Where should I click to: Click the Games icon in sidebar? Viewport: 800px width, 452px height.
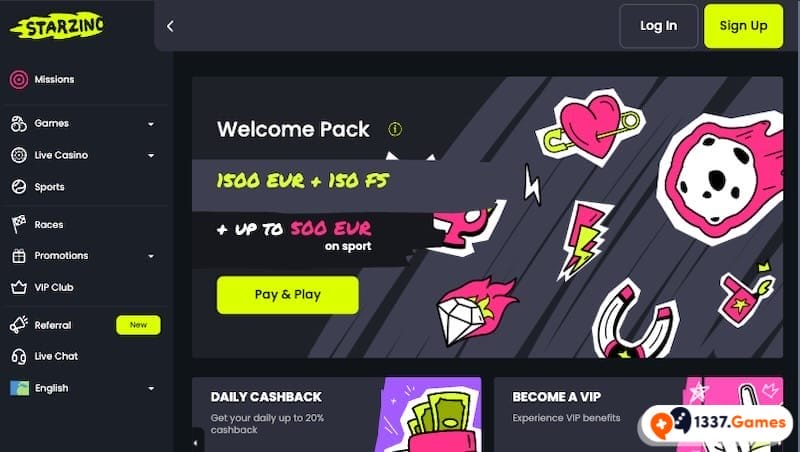[19, 123]
